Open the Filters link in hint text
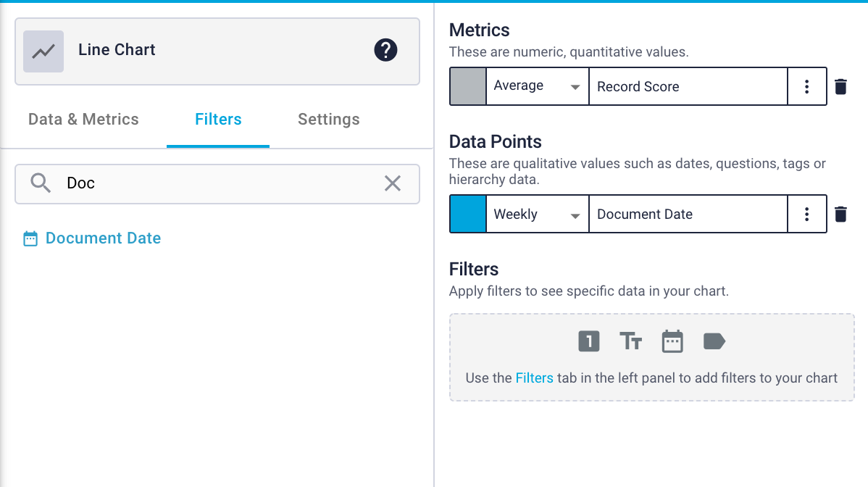Viewport: 868px width, 487px height. [x=534, y=378]
